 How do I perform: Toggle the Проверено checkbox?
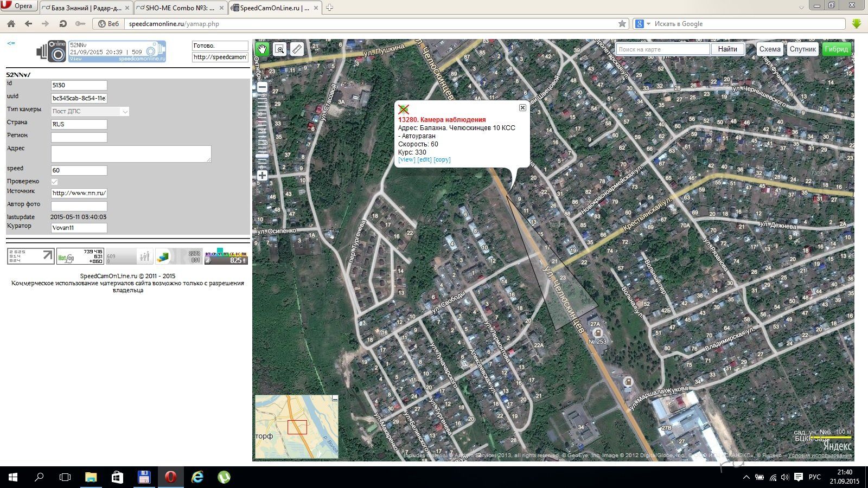pos(54,182)
